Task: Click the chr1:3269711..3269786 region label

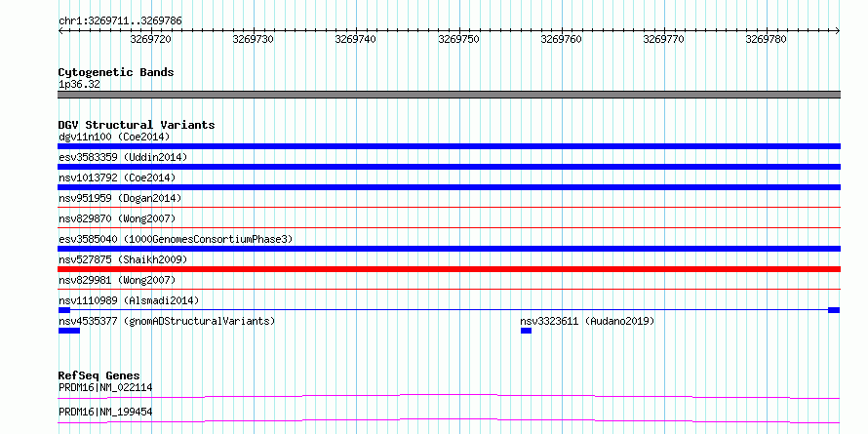Action: (120, 21)
